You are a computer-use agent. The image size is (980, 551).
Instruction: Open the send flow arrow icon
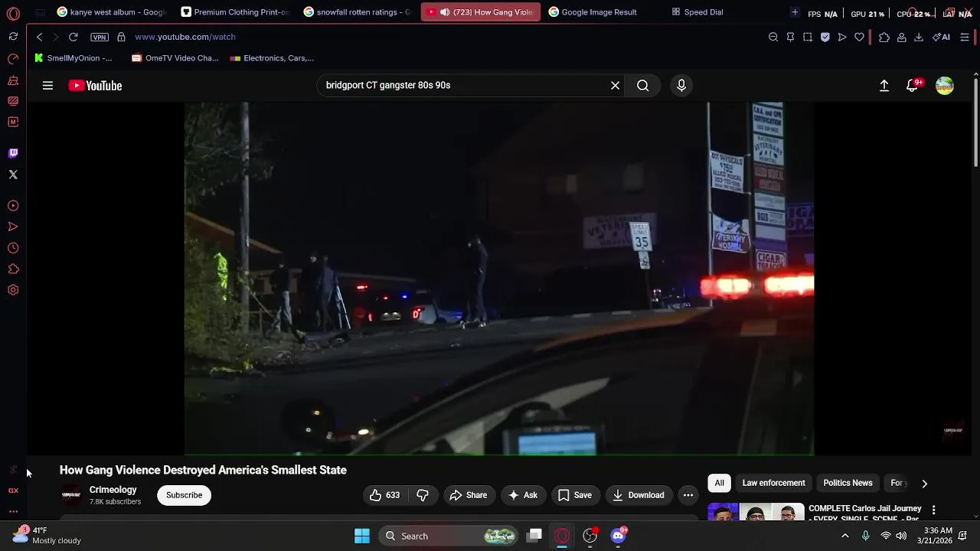pyautogui.click(x=842, y=37)
